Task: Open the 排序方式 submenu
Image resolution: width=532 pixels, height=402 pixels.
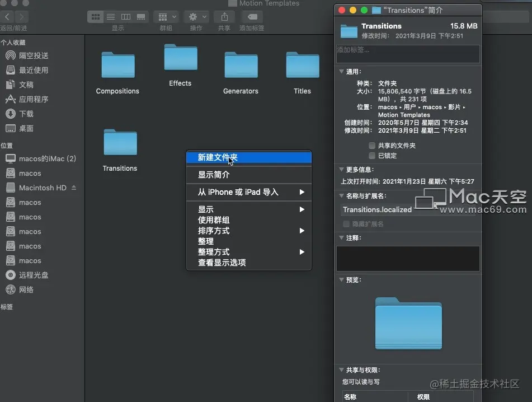Action: pyautogui.click(x=249, y=231)
